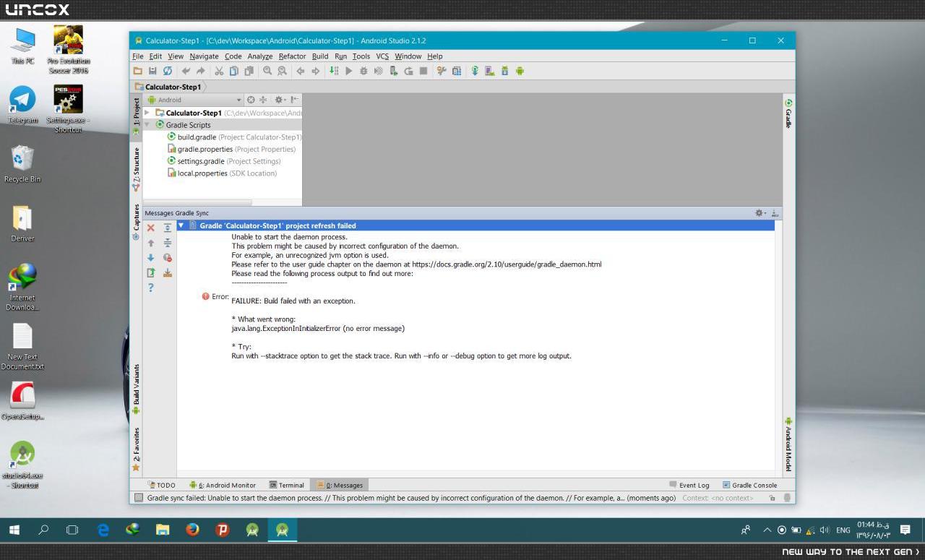
Task: Click the tool window toggle in status bar corner
Action: [139, 498]
